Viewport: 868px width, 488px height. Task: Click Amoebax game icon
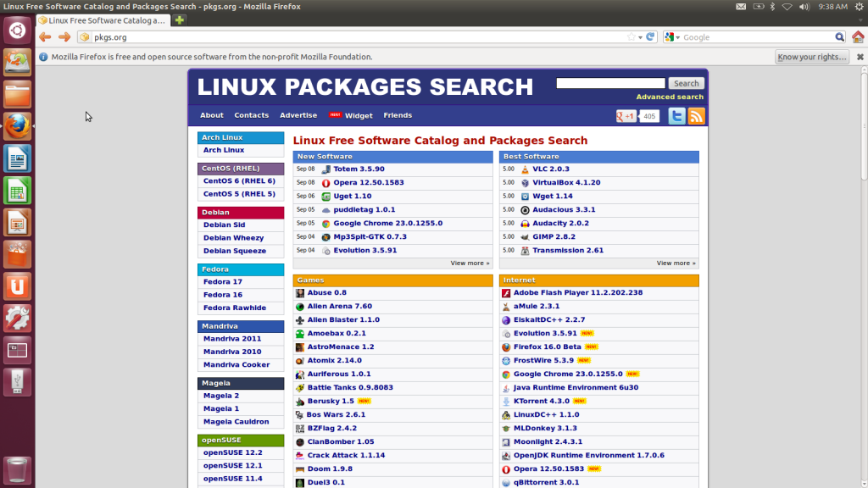point(300,334)
